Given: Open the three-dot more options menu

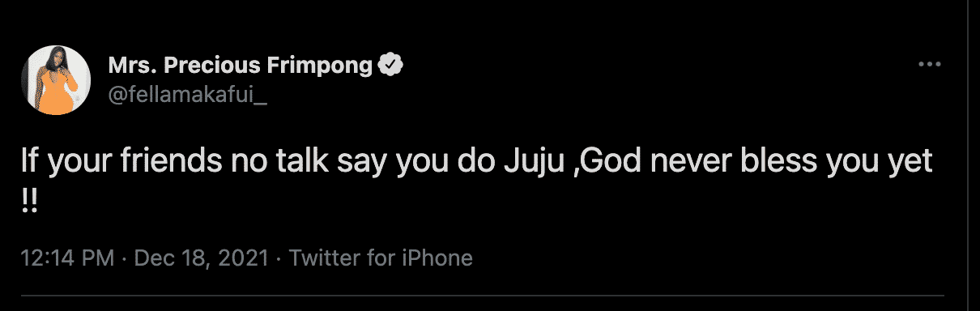Looking at the screenshot, I should [928, 65].
